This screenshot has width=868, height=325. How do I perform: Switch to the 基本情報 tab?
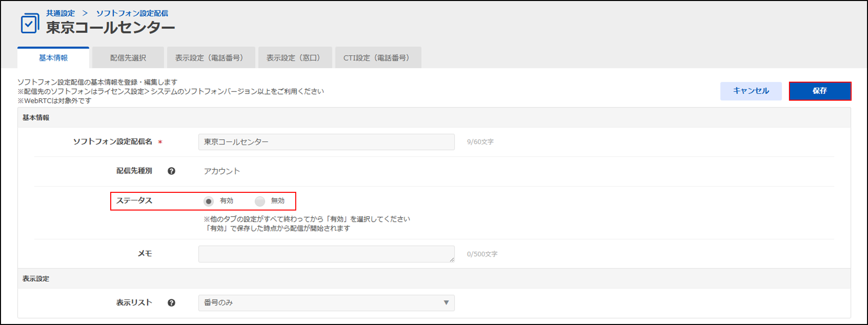(x=53, y=58)
